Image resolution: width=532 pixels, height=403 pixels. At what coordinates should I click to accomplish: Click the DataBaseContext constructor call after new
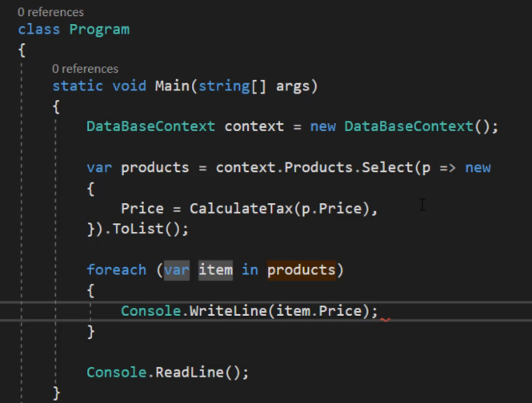pos(409,126)
